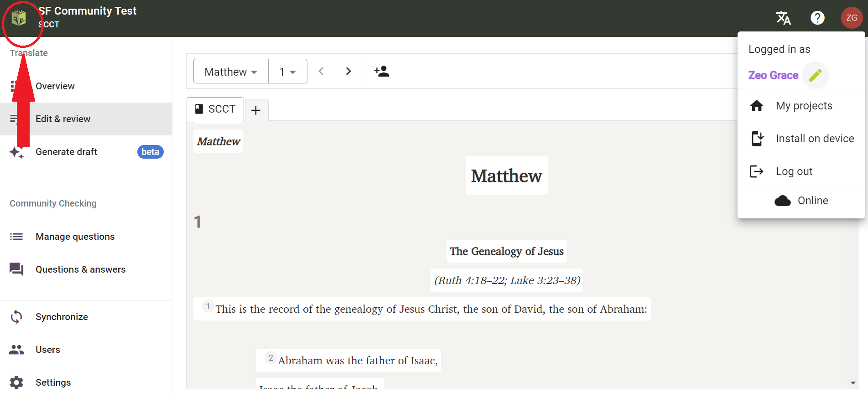Image resolution: width=868 pixels, height=393 pixels.
Task: Choose Install on device
Action: coord(815,139)
